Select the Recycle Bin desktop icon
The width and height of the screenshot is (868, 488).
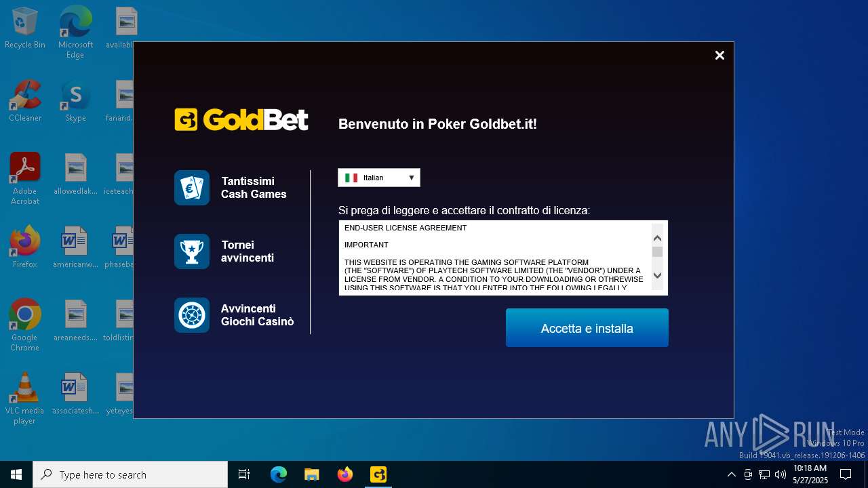[25, 28]
